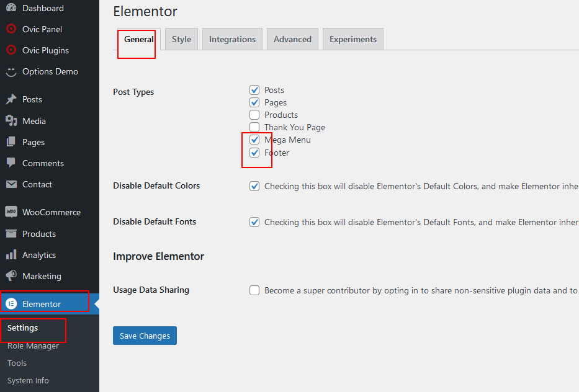The height and width of the screenshot is (392, 579).
Task: Click the Save Changes button
Action: (x=145, y=336)
